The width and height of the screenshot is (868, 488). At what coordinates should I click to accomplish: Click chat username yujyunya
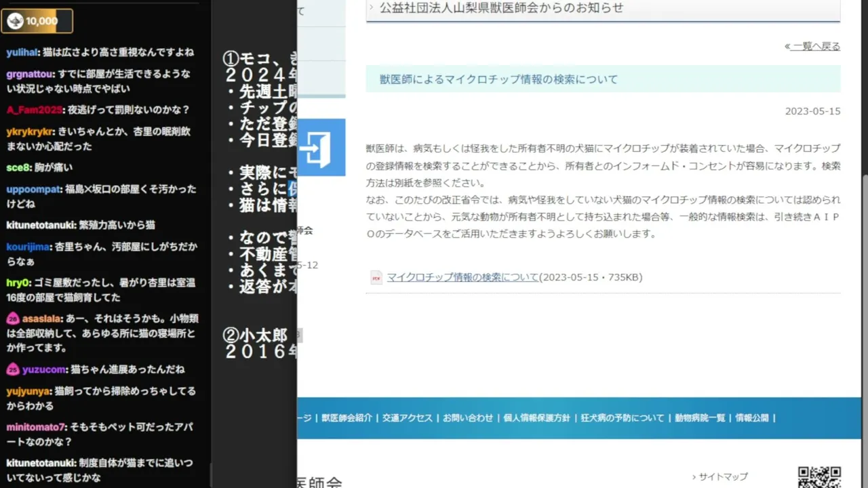coord(28,391)
